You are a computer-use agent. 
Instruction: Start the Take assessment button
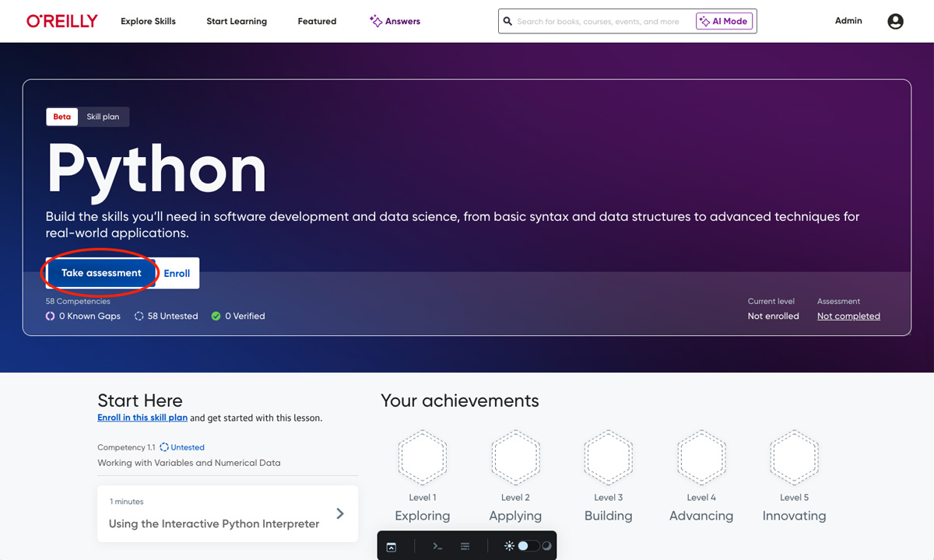coord(101,273)
